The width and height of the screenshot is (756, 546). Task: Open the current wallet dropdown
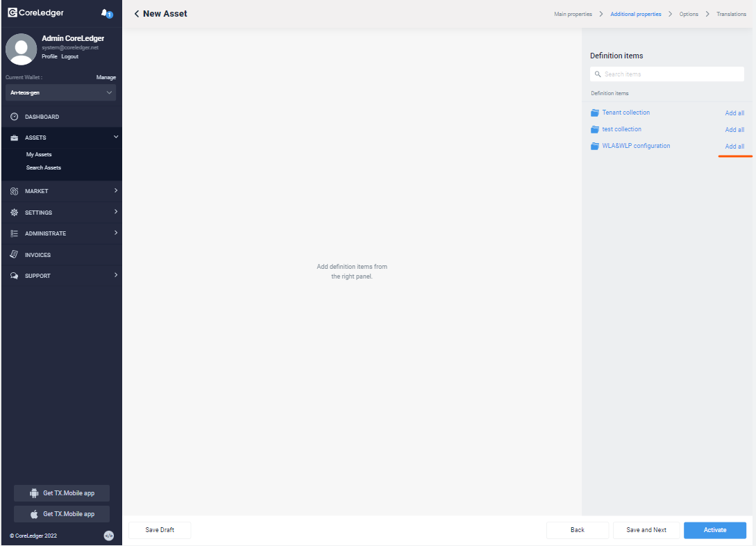click(61, 92)
